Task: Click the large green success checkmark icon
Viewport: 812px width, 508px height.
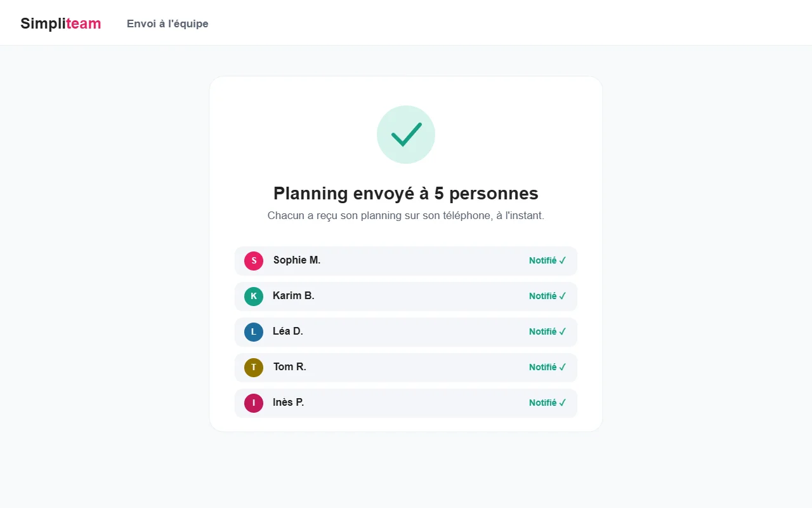Action: pyautogui.click(x=406, y=135)
